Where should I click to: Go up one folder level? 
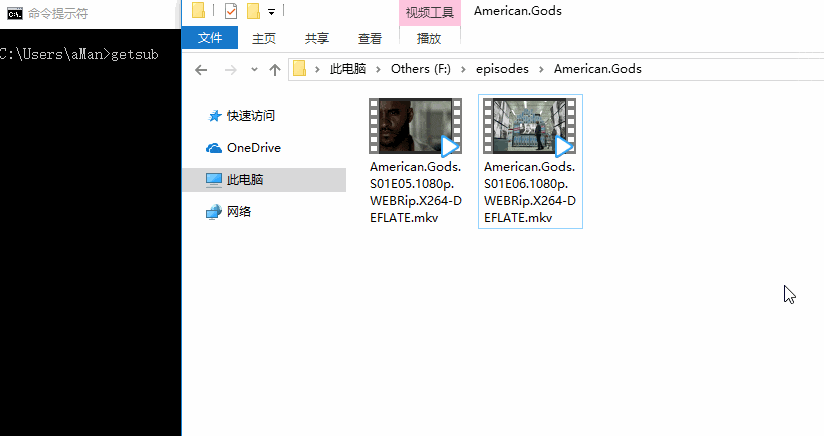point(274,69)
